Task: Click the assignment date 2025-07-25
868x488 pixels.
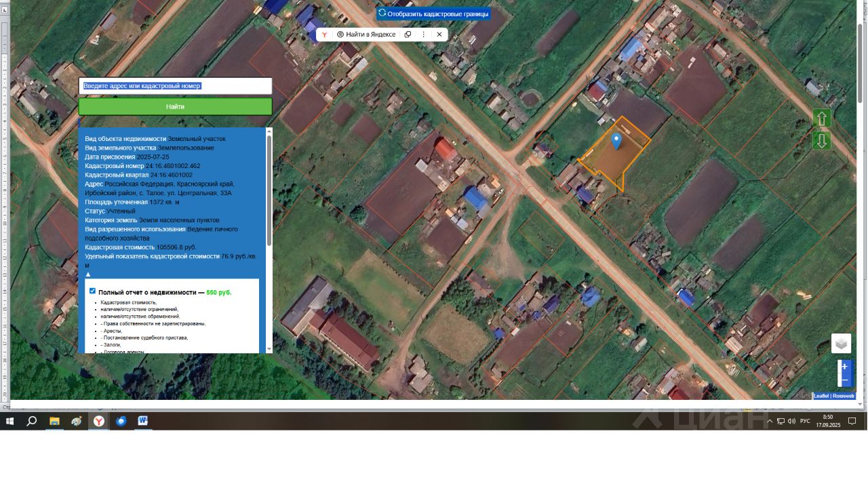Action: point(153,157)
